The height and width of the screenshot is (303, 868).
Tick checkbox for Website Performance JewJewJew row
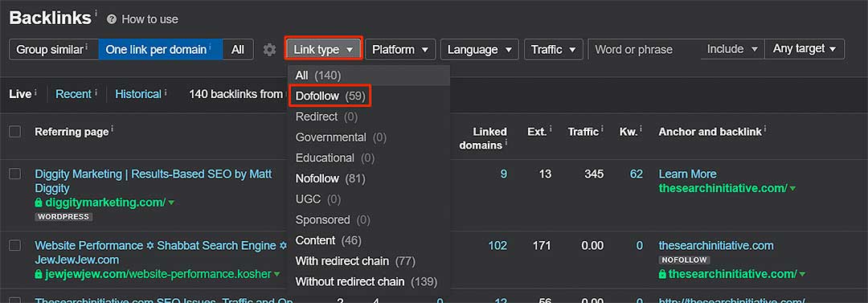pyautogui.click(x=15, y=245)
